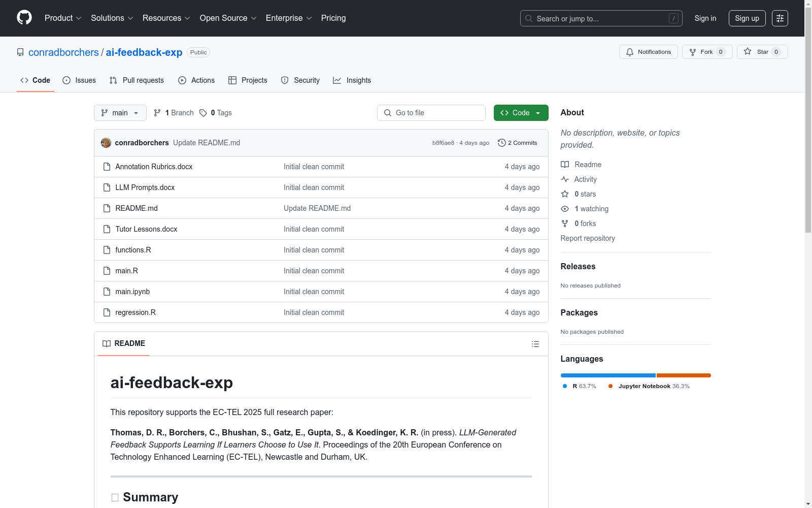The height and width of the screenshot is (508, 812).
Task: Click the search magnifier icon in header
Action: point(529,18)
